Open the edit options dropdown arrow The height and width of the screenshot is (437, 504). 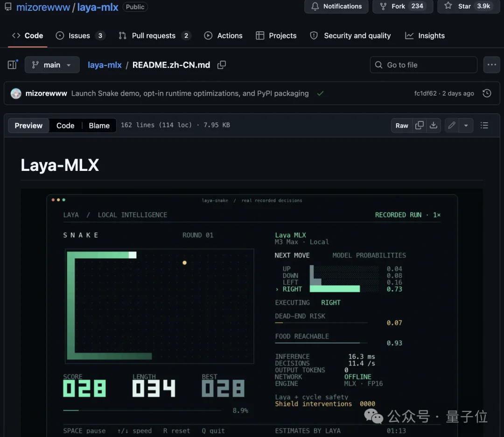(x=466, y=126)
